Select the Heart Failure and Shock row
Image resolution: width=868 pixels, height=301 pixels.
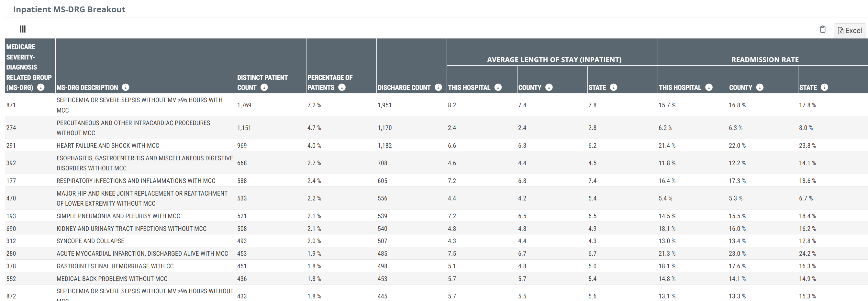point(107,146)
